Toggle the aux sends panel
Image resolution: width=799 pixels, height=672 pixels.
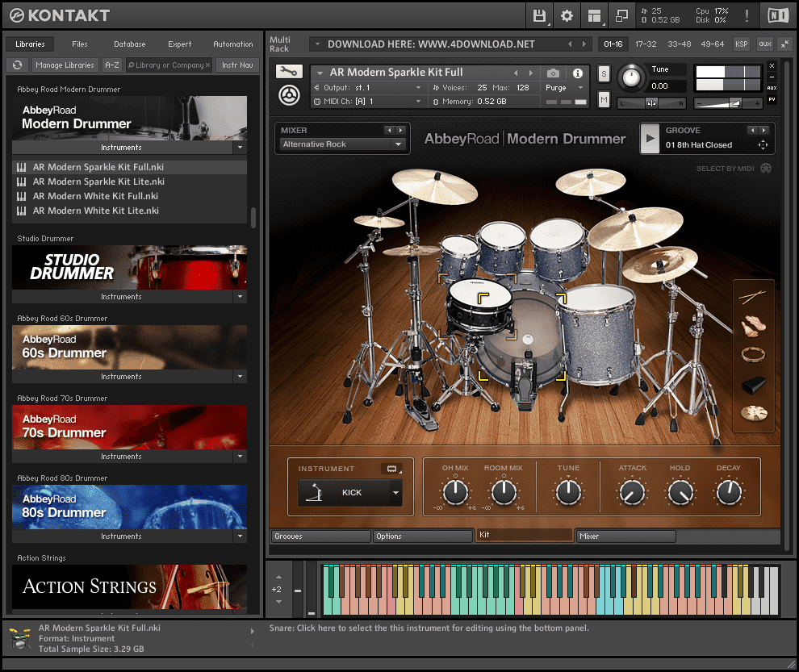coord(765,44)
